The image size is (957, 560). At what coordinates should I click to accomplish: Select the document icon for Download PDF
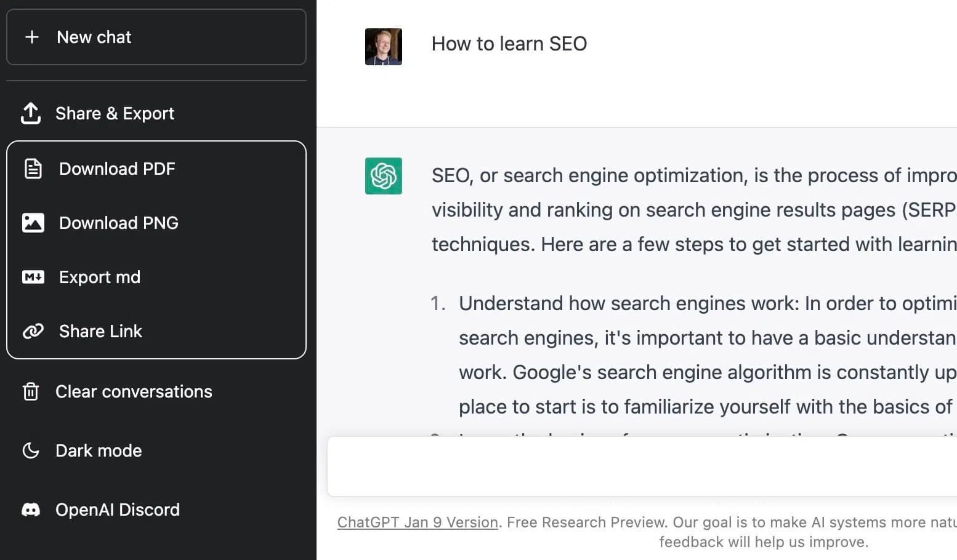33,168
